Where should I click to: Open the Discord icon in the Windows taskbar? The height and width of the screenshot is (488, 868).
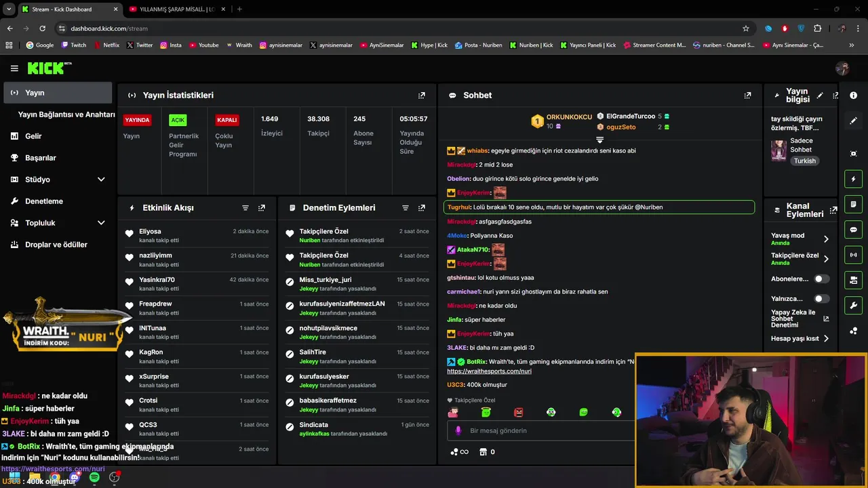click(75, 478)
